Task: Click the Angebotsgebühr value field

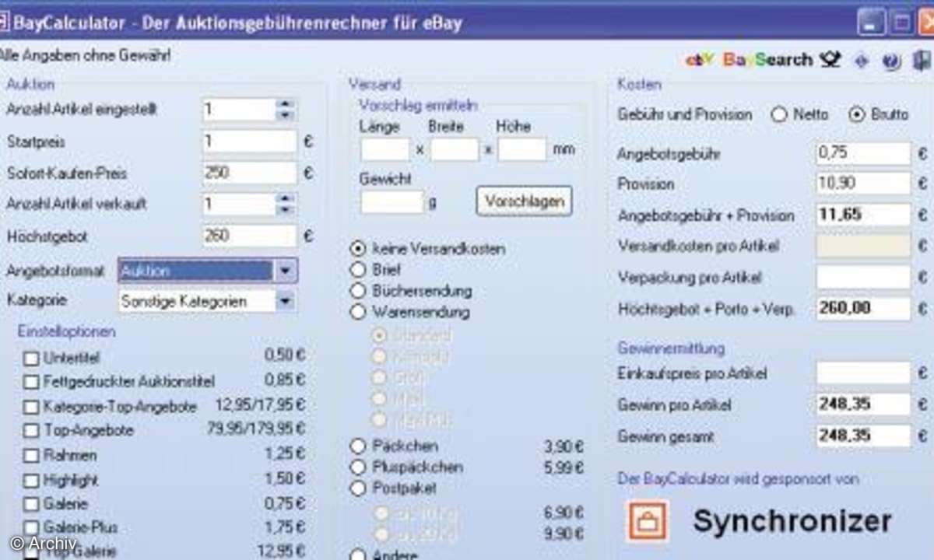Action: (x=863, y=153)
